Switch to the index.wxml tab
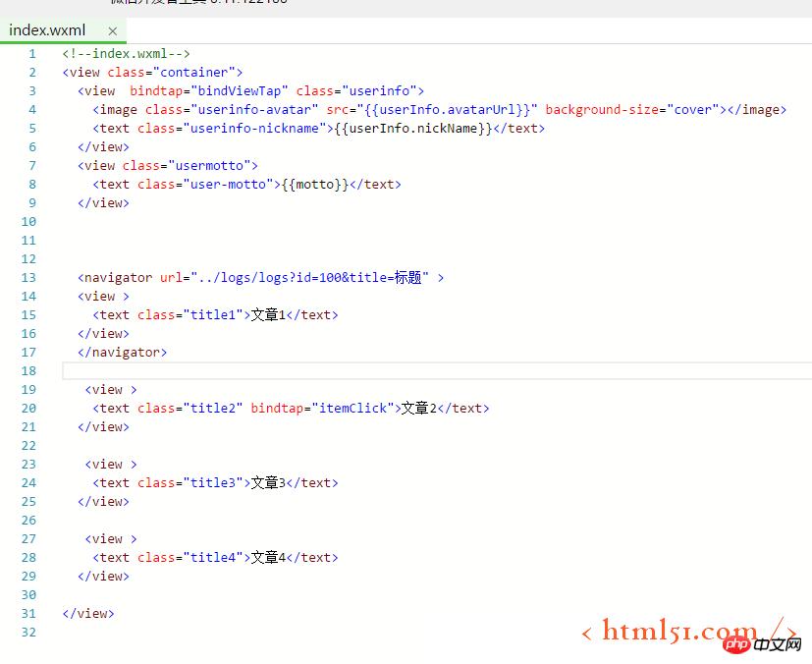Image resolution: width=812 pixels, height=664 pixels. [x=47, y=29]
